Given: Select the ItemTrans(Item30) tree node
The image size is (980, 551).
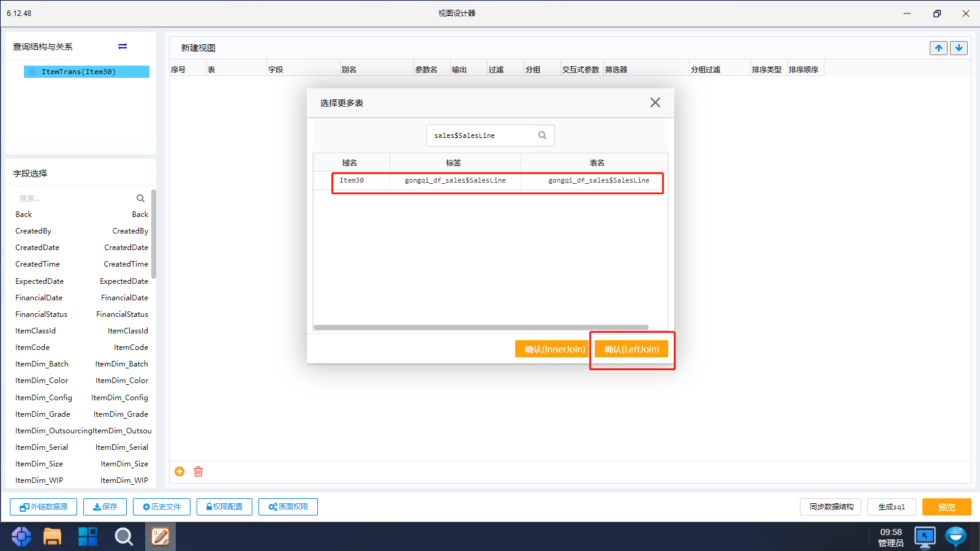Looking at the screenshot, I should tap(86, 72).
